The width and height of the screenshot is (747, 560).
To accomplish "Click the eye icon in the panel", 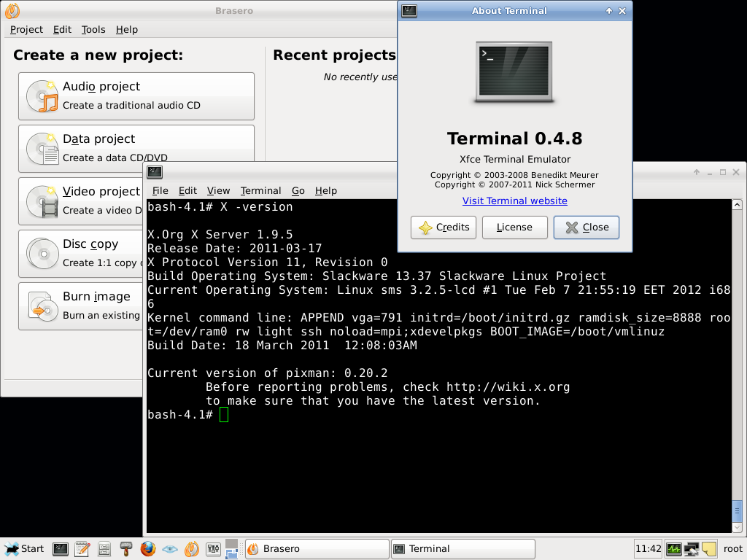I will [x=169, y=548].
